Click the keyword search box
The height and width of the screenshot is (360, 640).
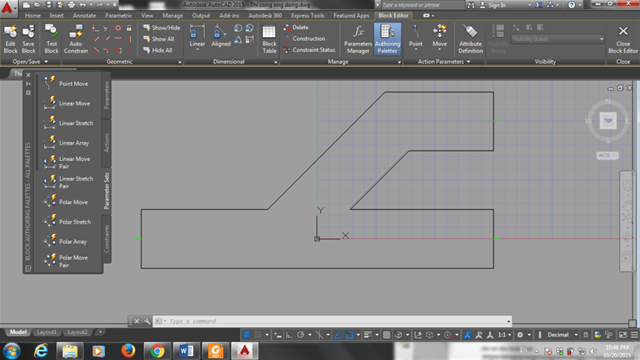pyautogui.click(x=422, y=5)
